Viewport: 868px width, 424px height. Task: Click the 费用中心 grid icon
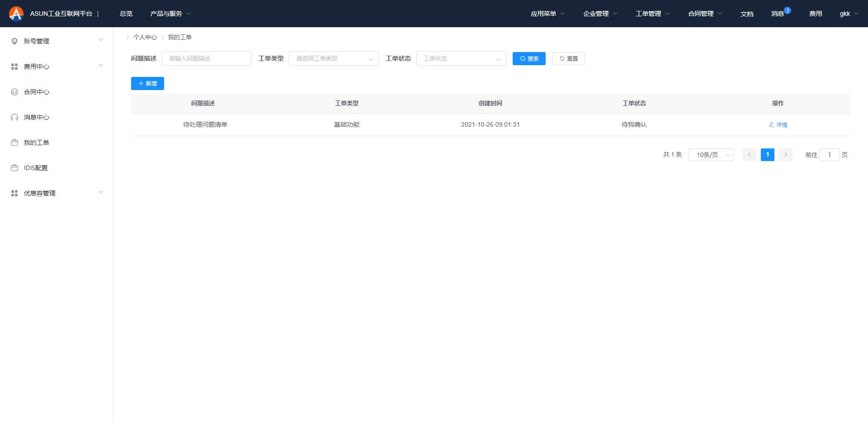(x=14, y=67)
